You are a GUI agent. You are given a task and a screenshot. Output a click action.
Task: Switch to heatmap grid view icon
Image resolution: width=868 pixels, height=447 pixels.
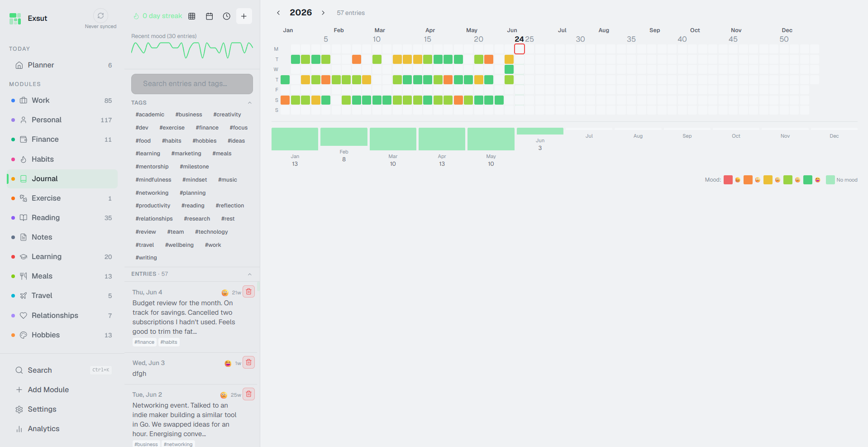coord(192,16)
